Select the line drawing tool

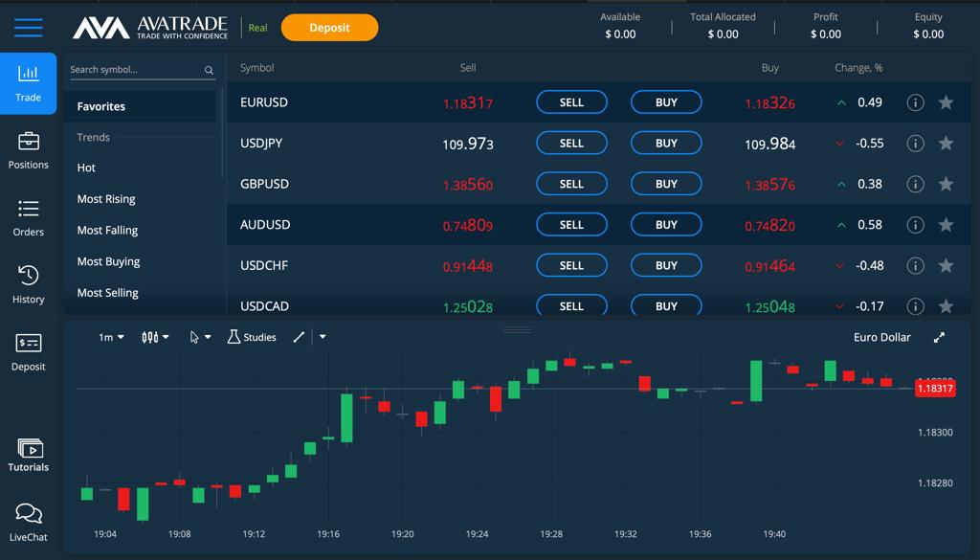(x=299, y=337)
